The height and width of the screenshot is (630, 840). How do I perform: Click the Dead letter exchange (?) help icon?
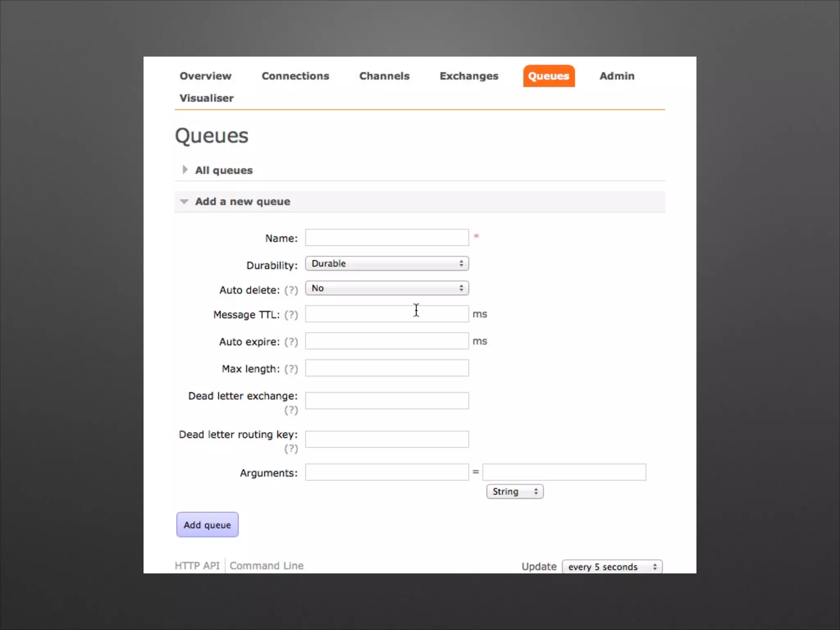(291, 410)
